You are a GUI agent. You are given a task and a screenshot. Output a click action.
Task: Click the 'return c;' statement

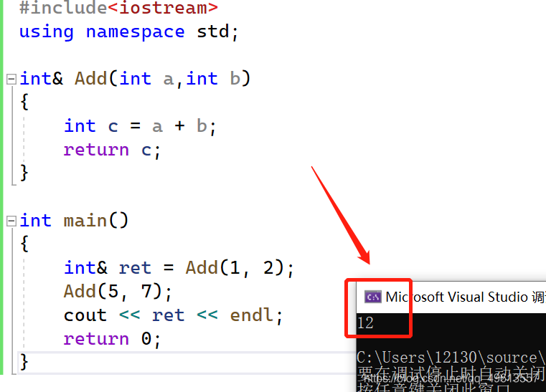112,150
